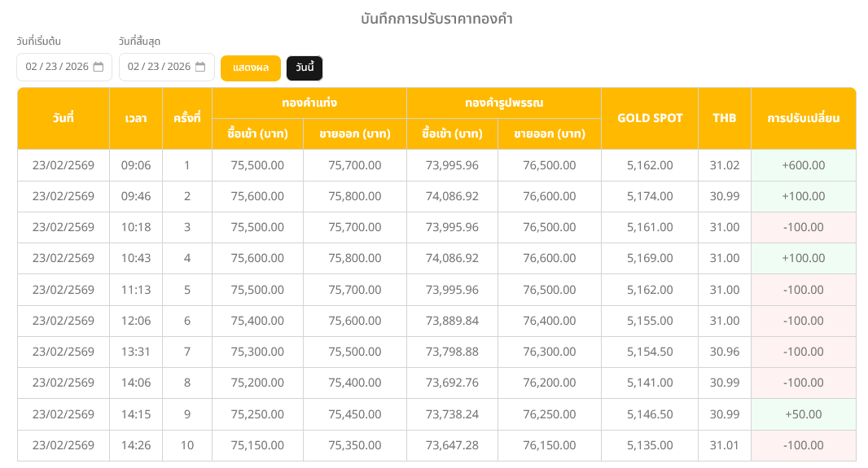The width and height of the screenshot is (868, 468).
Task: Click gold spot value 5,174.00
Action: coord(649,196)
